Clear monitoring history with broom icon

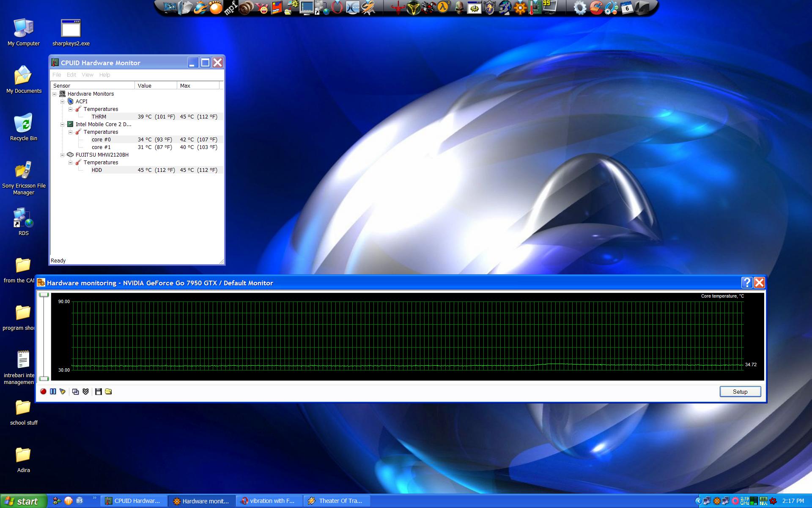point(63,392)
